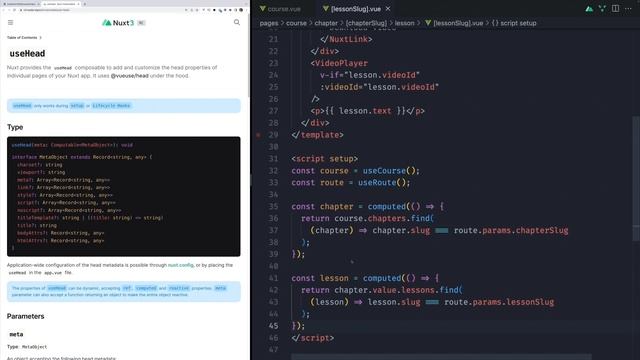640x360 pixels.
Task: Click the '[chapterSlug]' breadcrumb
Action: click(x=366, y=23)
